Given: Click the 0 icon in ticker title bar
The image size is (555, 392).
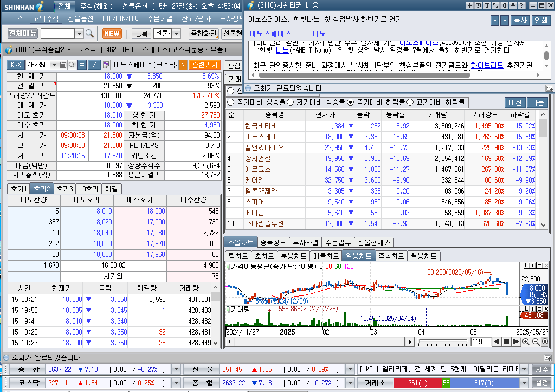Looking at the screenshot, I should 505,5.
